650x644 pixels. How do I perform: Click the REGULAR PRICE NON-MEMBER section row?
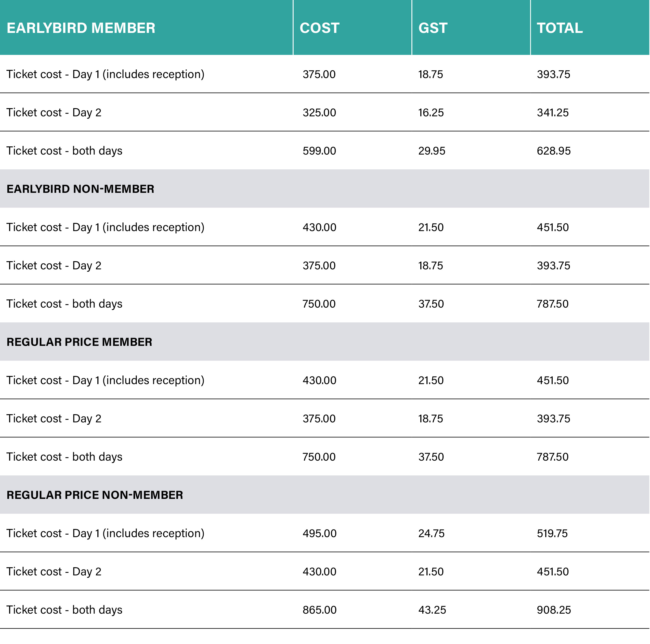point(325,495)
